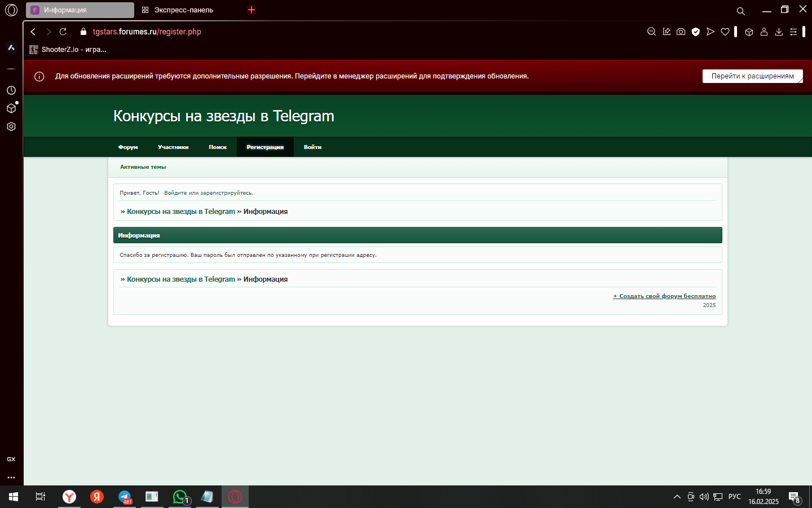Open Easy Setup sliders icon
The height and width of the screenshot is (508, 812).
pos(793,32)
